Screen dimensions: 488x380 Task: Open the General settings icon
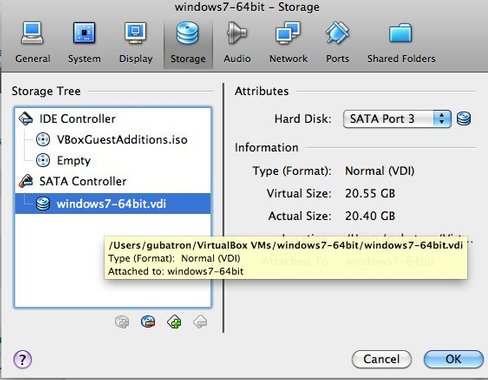(32, 33)
